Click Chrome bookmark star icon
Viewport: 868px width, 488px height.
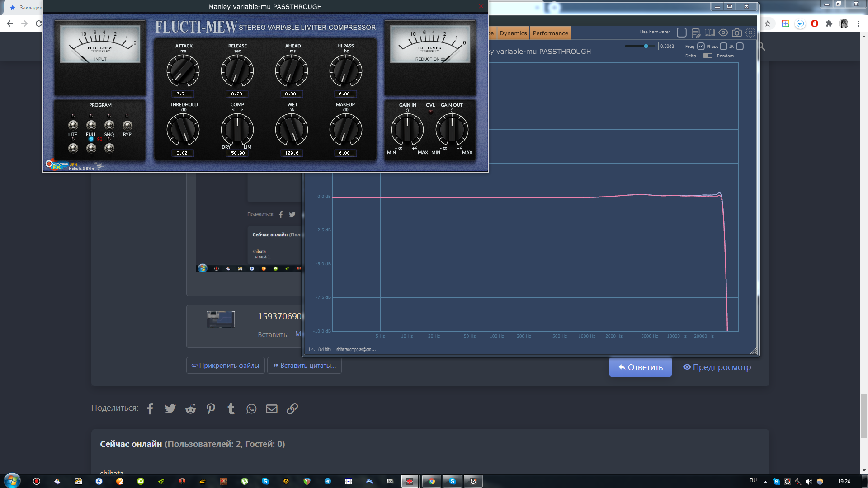[768, 23]
